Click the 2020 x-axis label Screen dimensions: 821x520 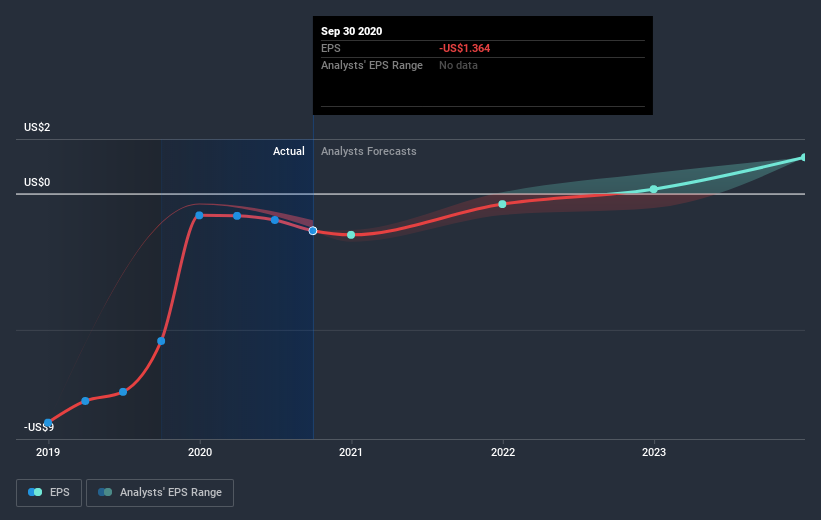[x=200, y=452]
